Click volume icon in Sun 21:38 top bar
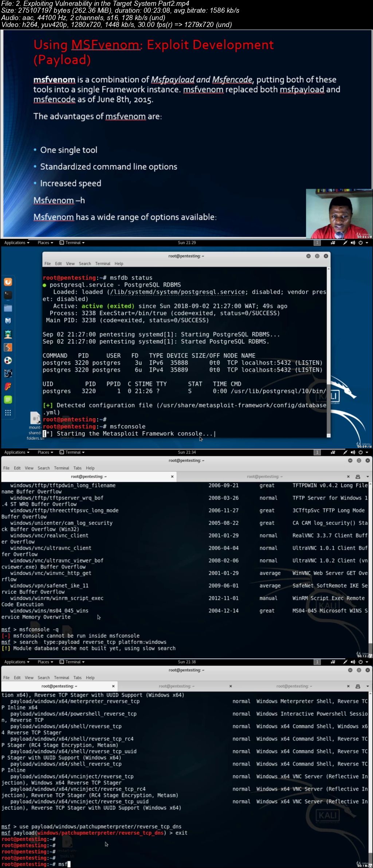Viewport: 373px width, 868px height. click(x=353, y=662)
